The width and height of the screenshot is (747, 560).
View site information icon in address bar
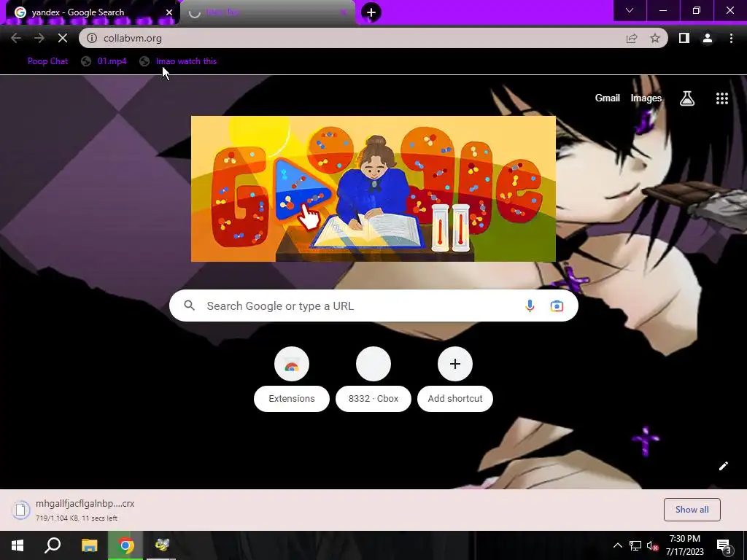pyautogui.click(x=92, y=38)
